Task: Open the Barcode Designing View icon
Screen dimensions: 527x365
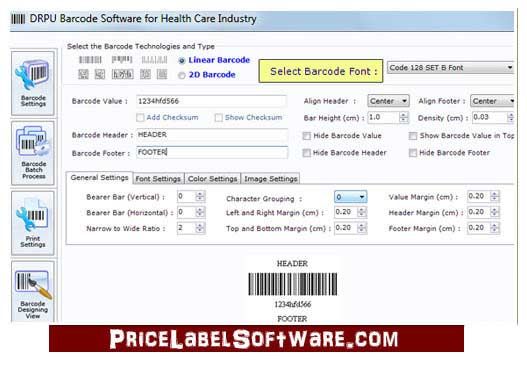Action: [33, 291]
